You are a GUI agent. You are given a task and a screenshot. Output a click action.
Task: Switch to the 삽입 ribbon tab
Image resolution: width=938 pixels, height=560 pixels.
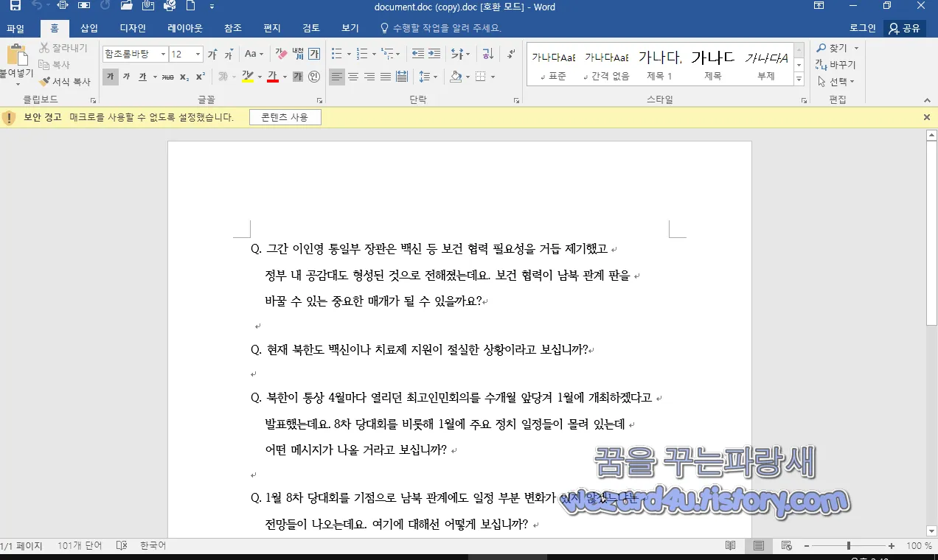click(x=88, y=27)
